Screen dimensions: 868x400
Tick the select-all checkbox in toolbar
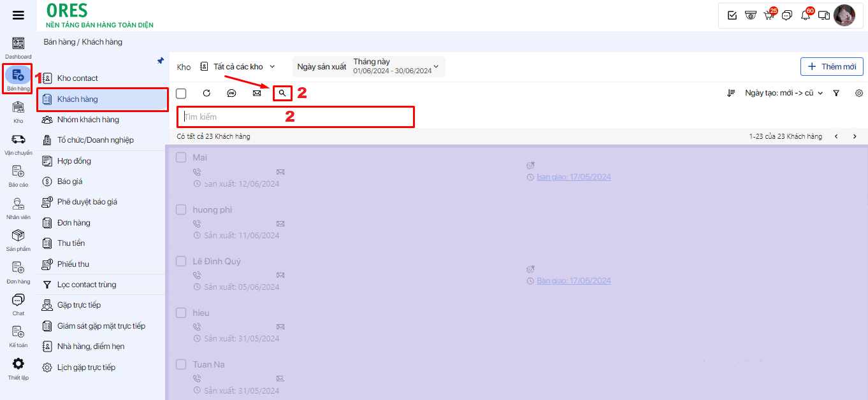[181, 94]
